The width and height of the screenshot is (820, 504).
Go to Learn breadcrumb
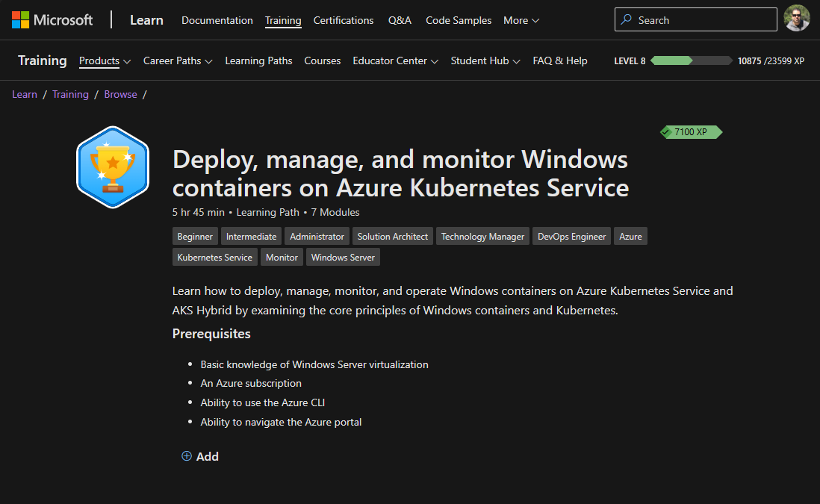(x=25, y=95)
